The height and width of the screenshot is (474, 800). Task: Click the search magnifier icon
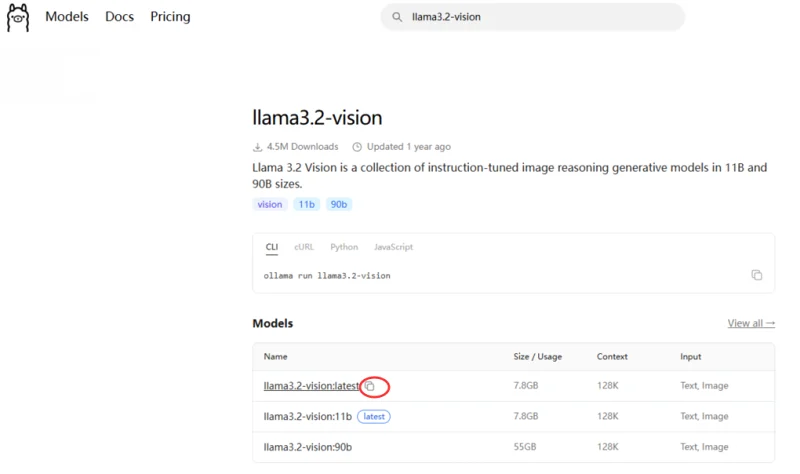point(397,17)
